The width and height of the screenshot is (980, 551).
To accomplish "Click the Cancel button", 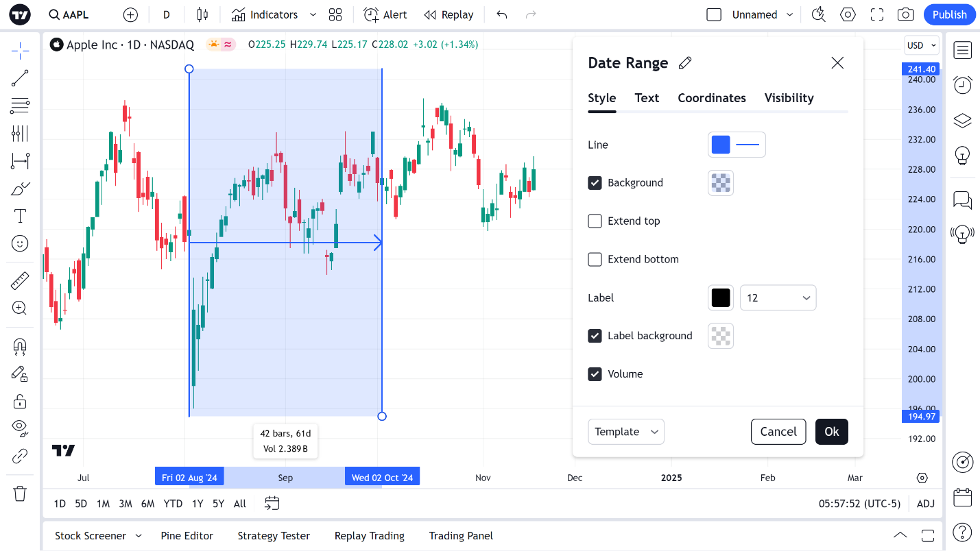I will (x=778, y=432).
